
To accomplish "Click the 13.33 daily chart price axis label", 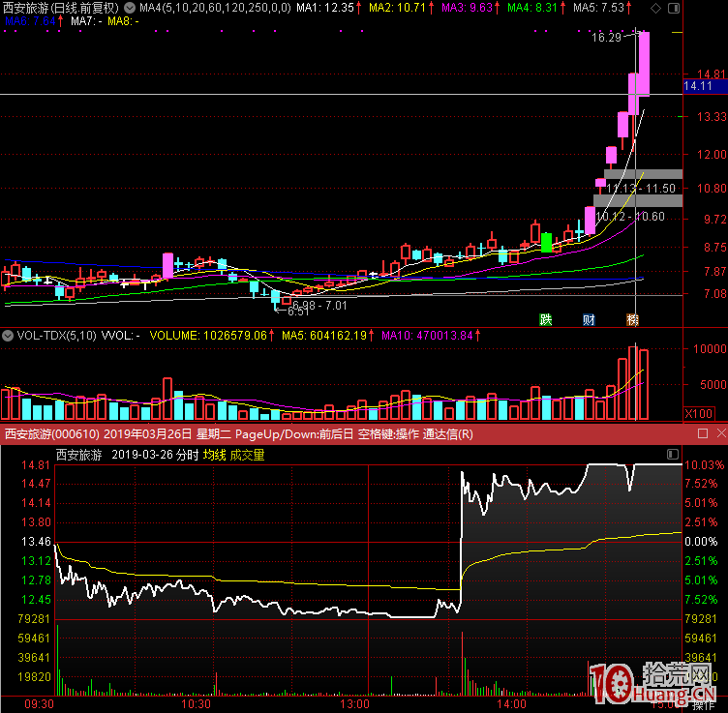I will click(x=712, y=117).
